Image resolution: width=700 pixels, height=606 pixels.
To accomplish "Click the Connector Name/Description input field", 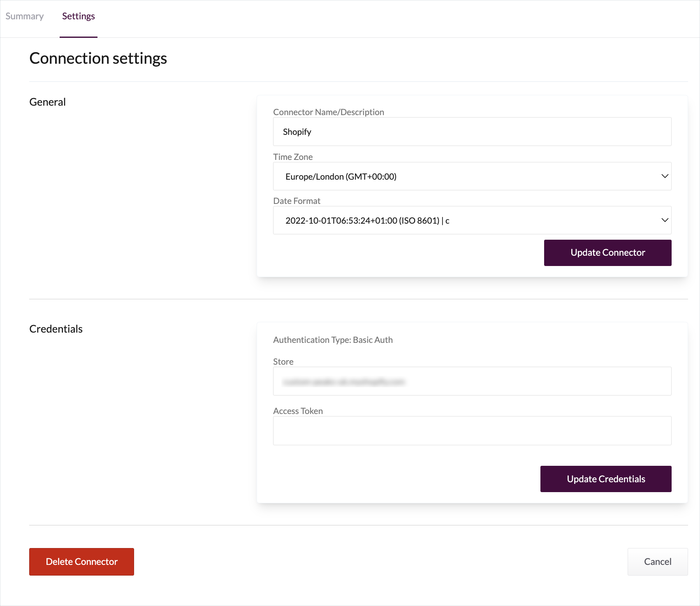I will pos(472,132).
